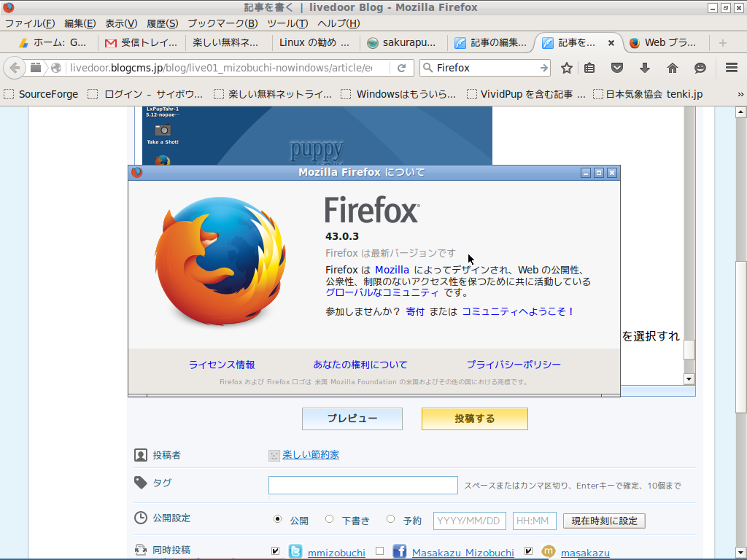Viewport: 747px width, 560px height.
Task: Click the YYYY/MM/DD date field
Action: point(469,521)
